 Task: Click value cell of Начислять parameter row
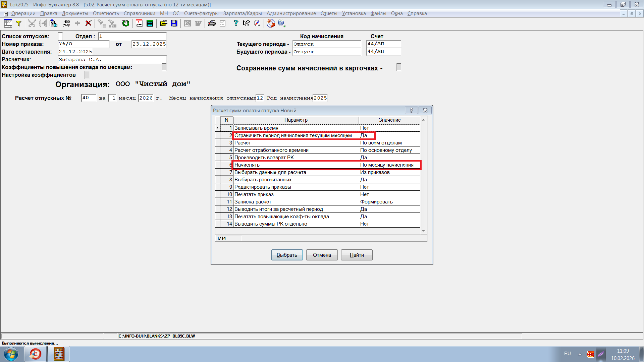[389, 165]
